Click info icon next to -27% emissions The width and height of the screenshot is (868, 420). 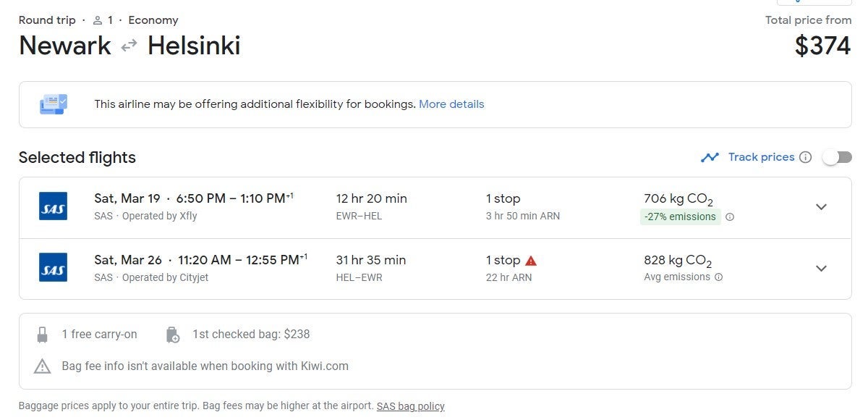click(x=730, y=217)
